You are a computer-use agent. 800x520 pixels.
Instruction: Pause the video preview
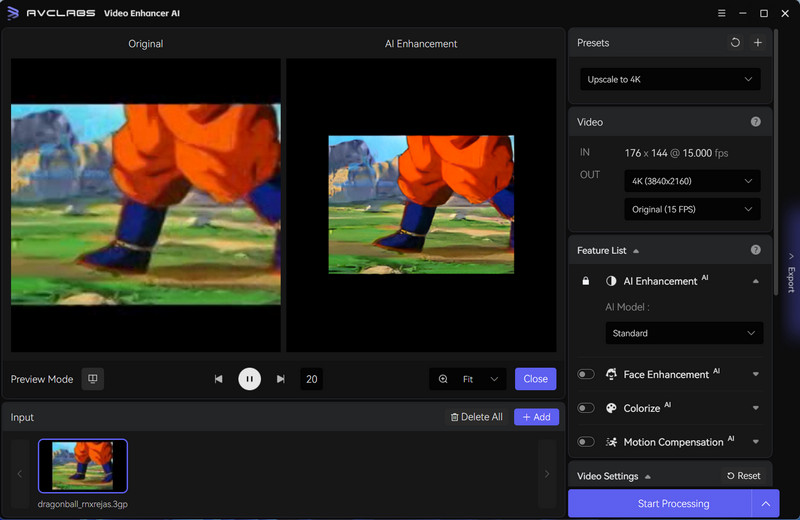click(249, 379)
